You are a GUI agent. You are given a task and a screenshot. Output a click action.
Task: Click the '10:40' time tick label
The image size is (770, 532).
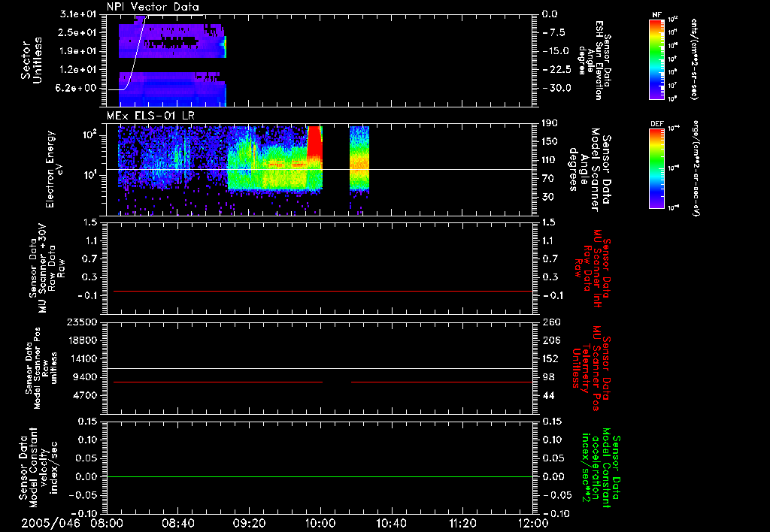tap(391, 523)
